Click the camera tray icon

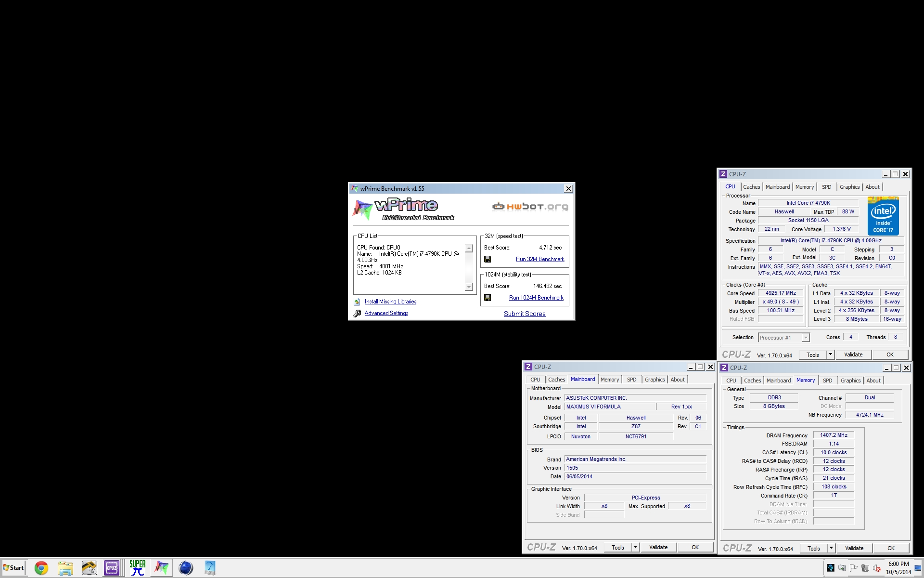coord(842,568)
